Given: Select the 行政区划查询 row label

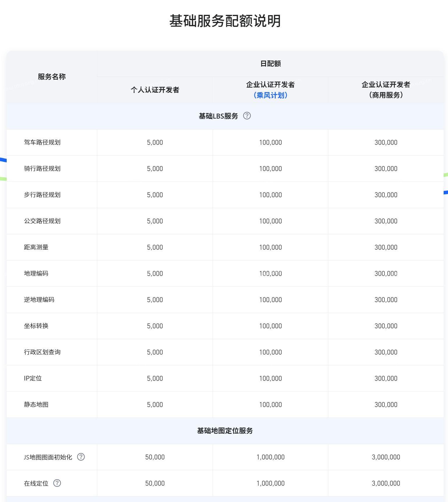Looking at the screenshot, I should pyautogui.click(x=42, y=352).
